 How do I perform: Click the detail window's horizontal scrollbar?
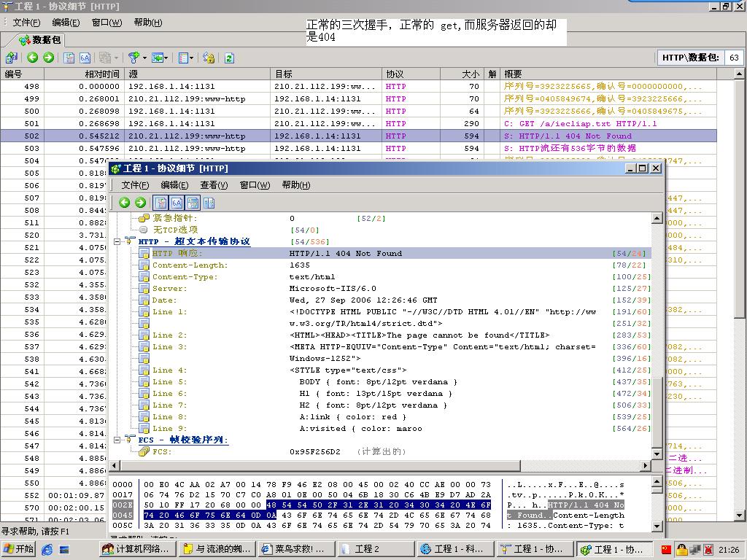pos(379,465)
